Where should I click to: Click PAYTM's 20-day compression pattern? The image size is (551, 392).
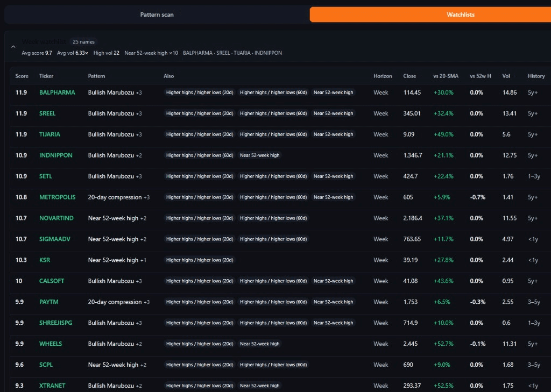coord(115,302)
